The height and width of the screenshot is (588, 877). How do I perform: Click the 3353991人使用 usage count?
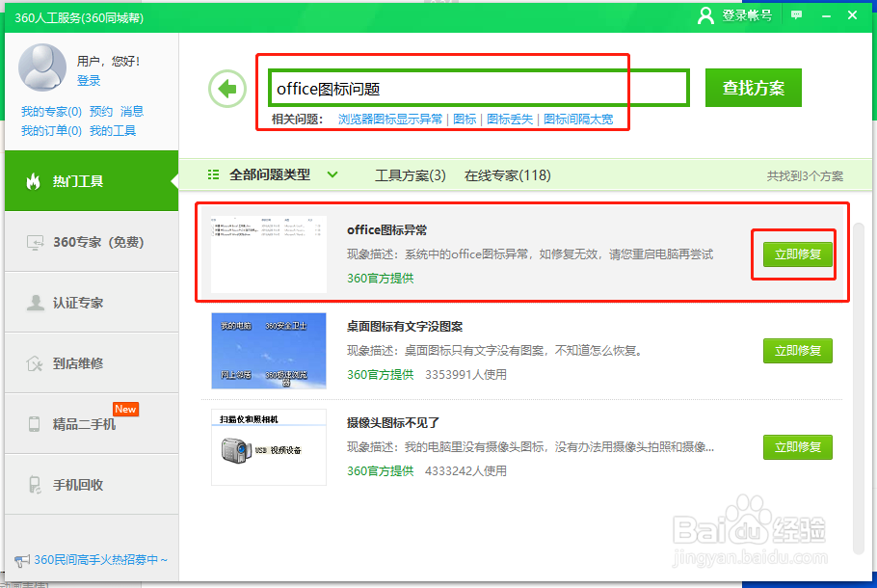[x=465, y=374]
